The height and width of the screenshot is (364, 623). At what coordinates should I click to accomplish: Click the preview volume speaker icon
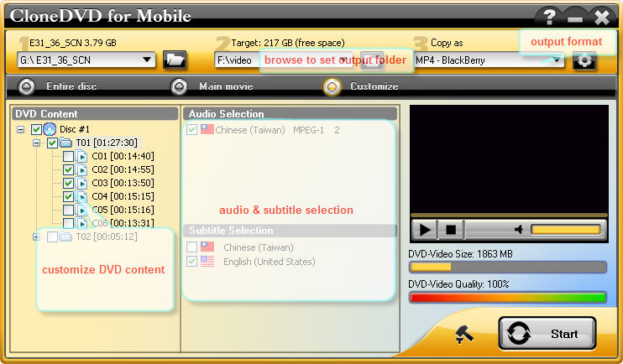coord(518,230)
